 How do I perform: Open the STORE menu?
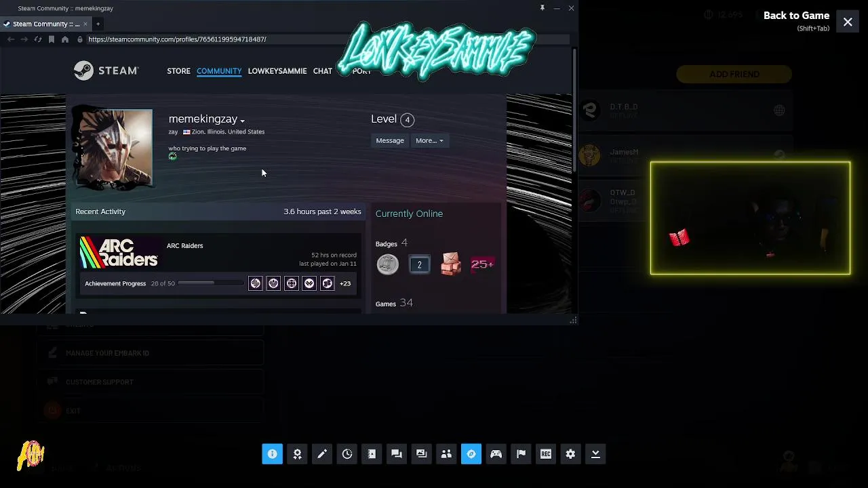179,71
